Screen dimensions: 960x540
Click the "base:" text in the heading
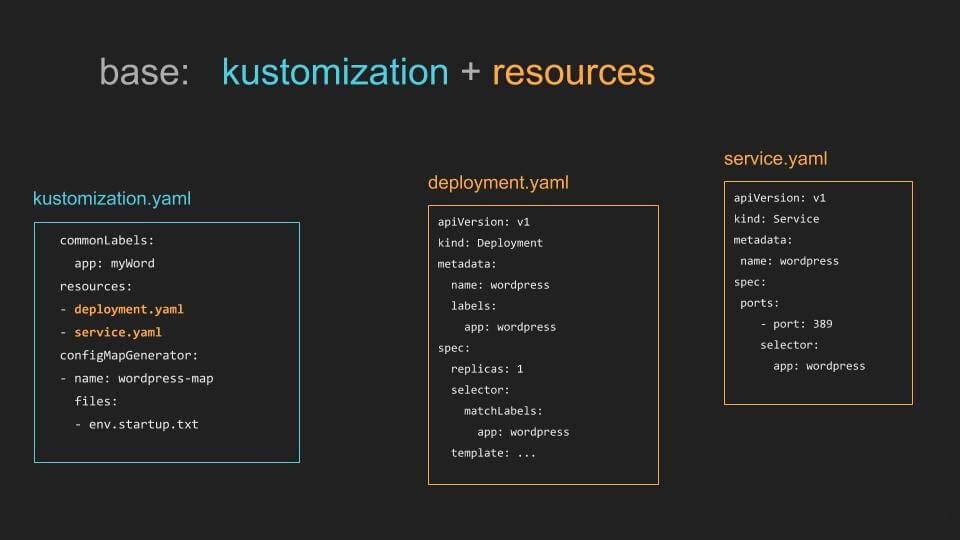[144, 72]
